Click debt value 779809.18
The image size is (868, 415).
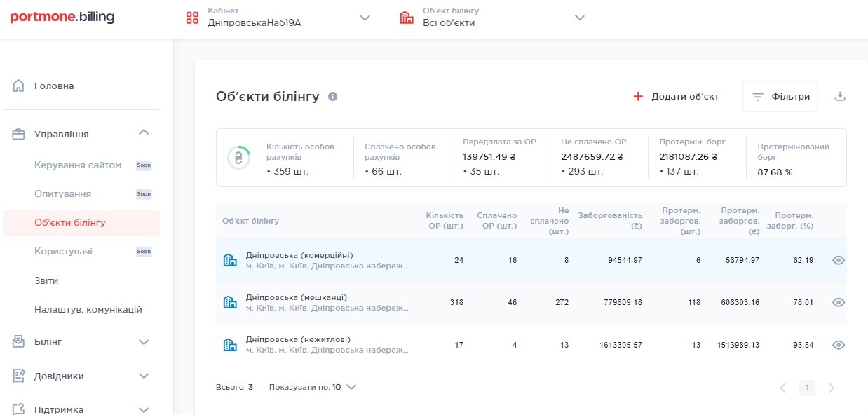[x=623, y=302]
